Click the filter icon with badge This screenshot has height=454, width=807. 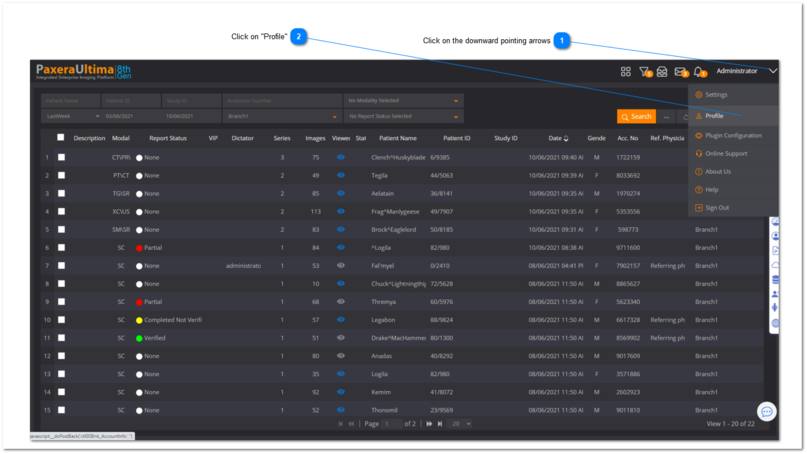tap(644, 72)
